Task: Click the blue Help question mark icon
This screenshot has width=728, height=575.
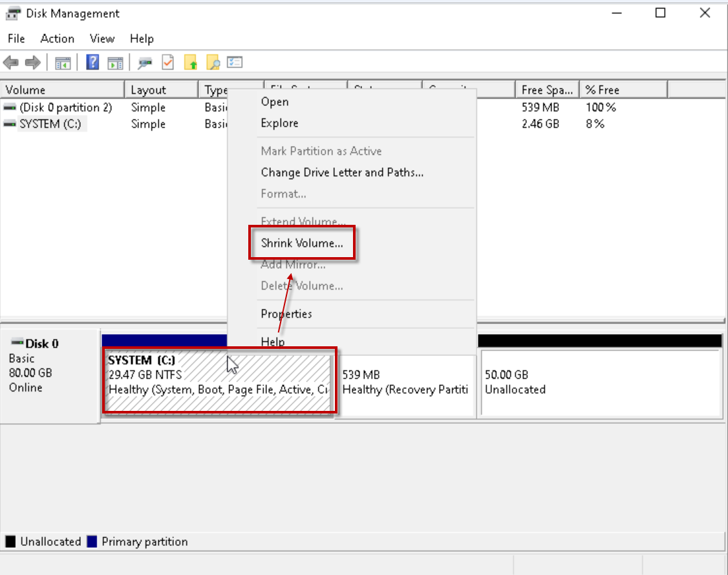Action: point(93,63)
